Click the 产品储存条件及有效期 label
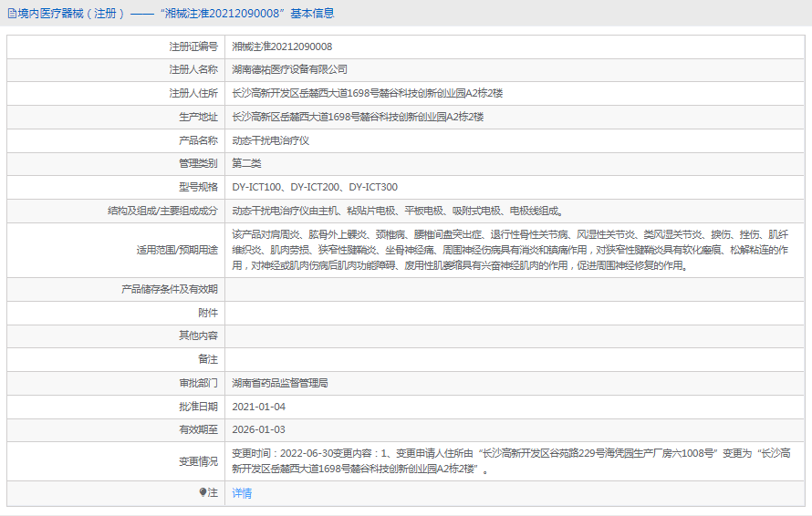The width and height of the screenshot is (812, 516). 170,289
